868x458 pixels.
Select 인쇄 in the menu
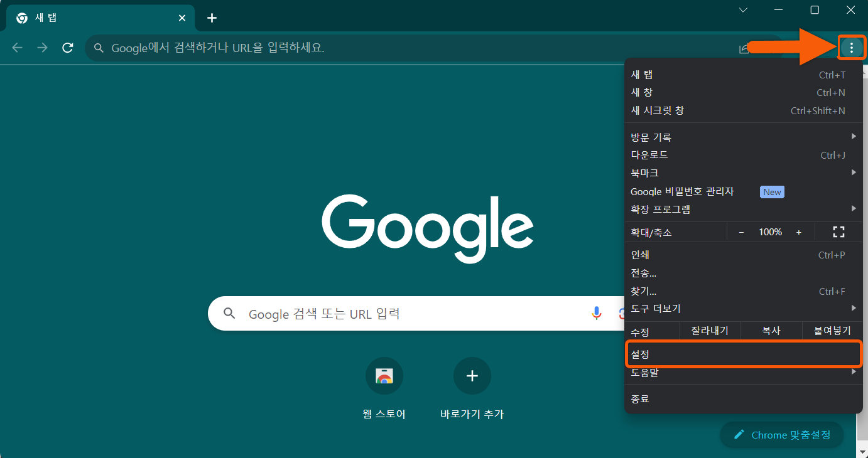744,255
